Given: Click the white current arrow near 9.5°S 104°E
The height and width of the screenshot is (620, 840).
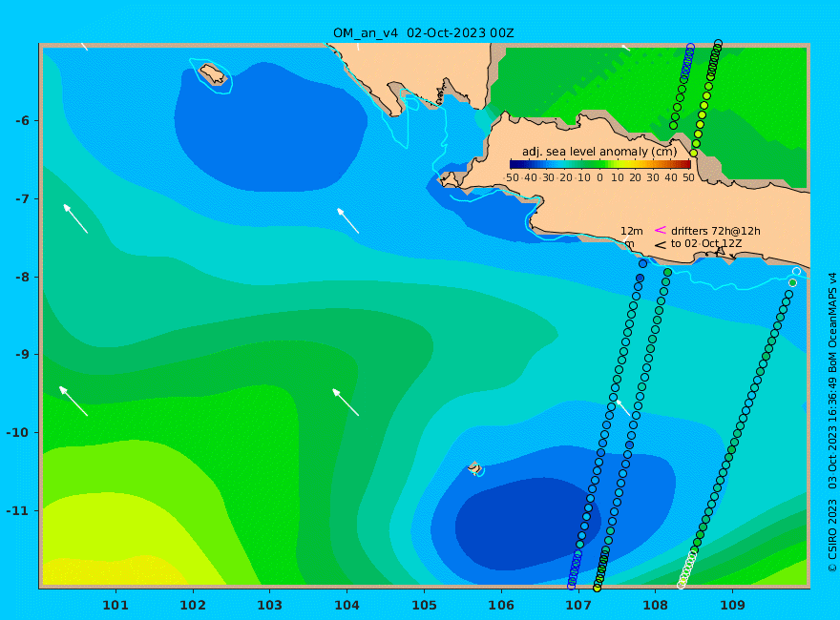Looking at the screenshot, I should pos(346,403).
